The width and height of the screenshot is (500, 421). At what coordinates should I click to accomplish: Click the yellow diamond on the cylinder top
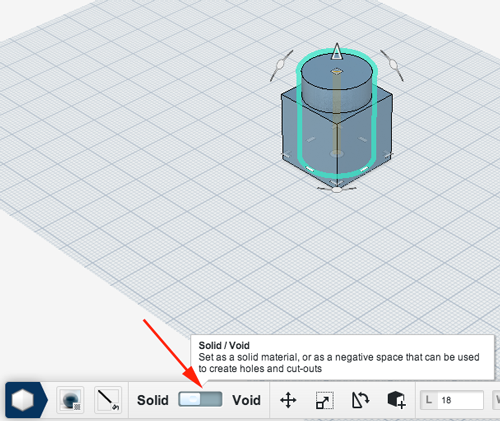[337, 71]
